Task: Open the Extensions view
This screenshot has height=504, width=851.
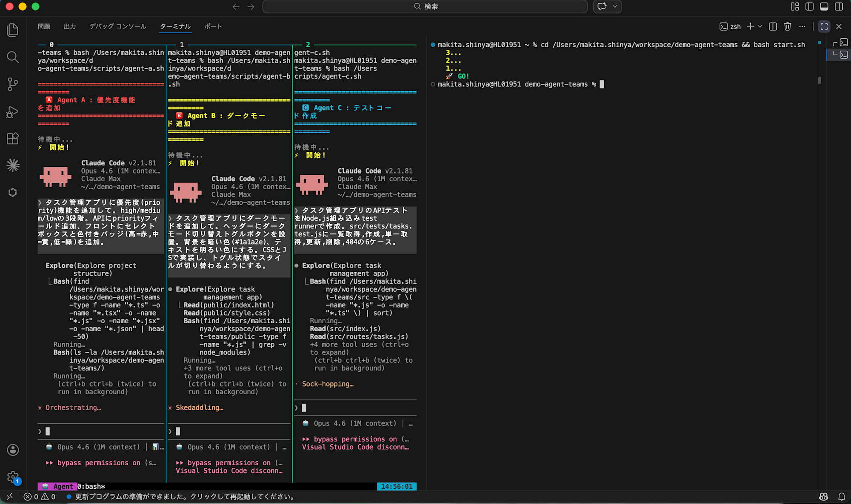Action: (13, 139)
